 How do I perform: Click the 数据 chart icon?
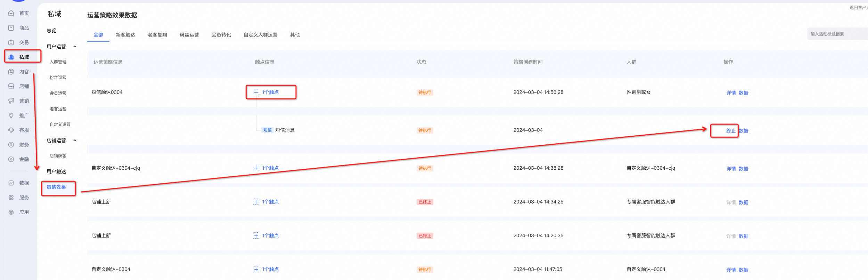[x=11, y=183]
